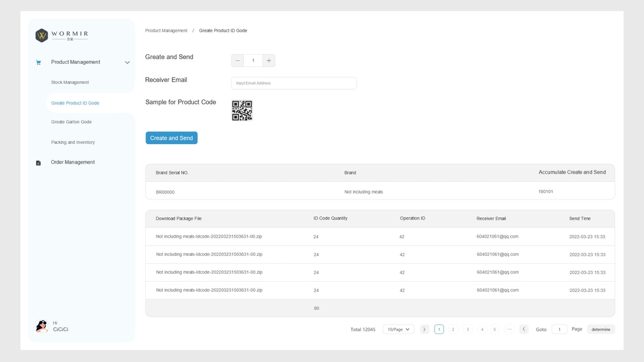Viewport: 644px width, 362px height.
Task: Click the determine button
Action: pyautogui.click(x=601, y=329)
